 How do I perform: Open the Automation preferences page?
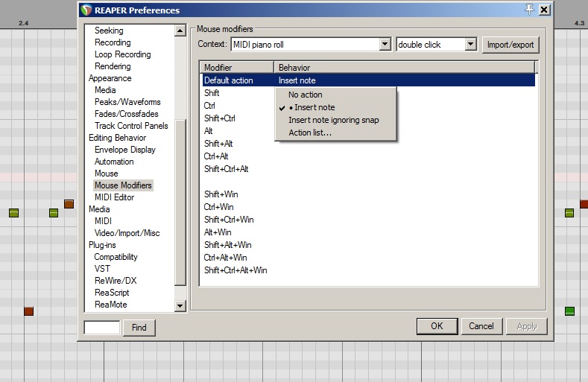(x=114, y=162)
